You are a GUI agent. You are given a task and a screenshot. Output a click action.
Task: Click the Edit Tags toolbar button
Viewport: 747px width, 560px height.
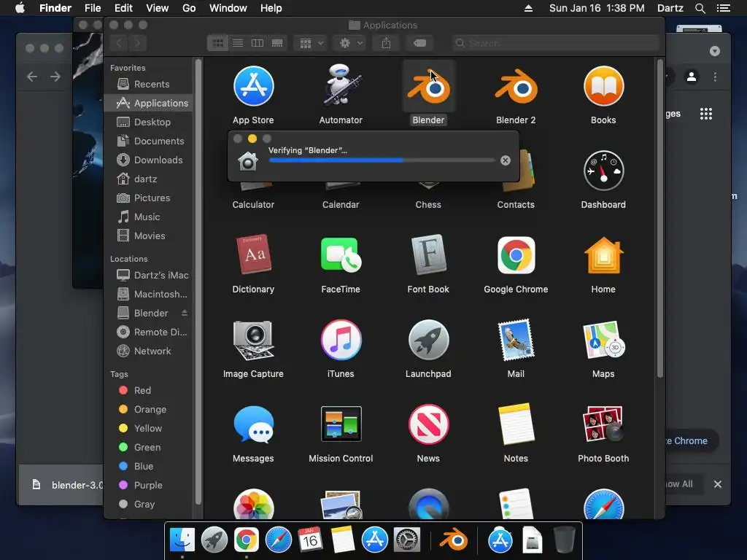pyautogui.click(x=419, y=43)
